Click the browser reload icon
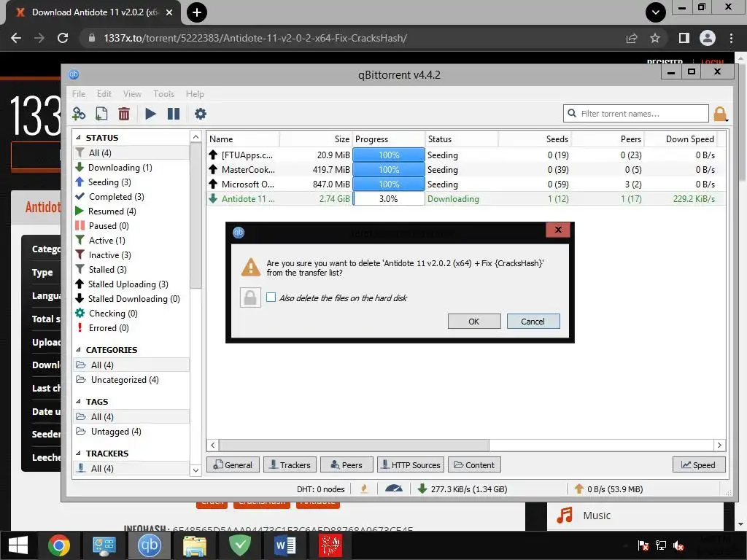Screen dimensions: 747x560 pyautogui.click(x=63, y=38)
